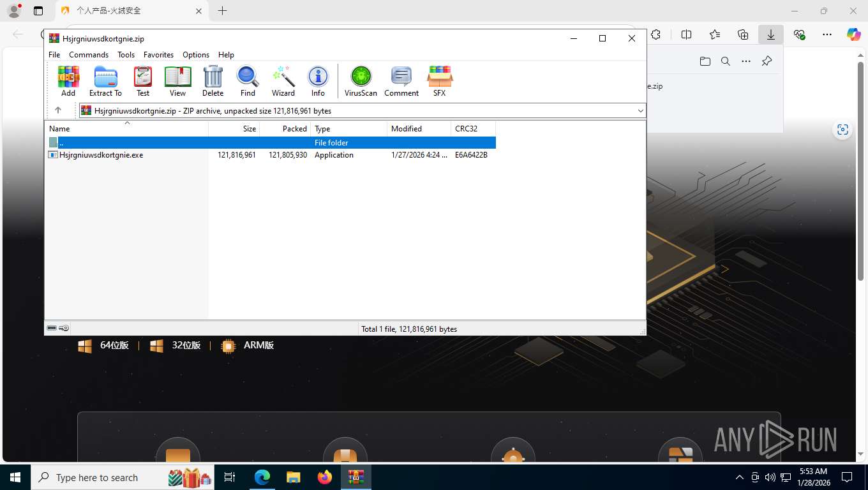This screenshot has width=868, height=490.
Task: Open the notification center
Action: coord(847,477)
